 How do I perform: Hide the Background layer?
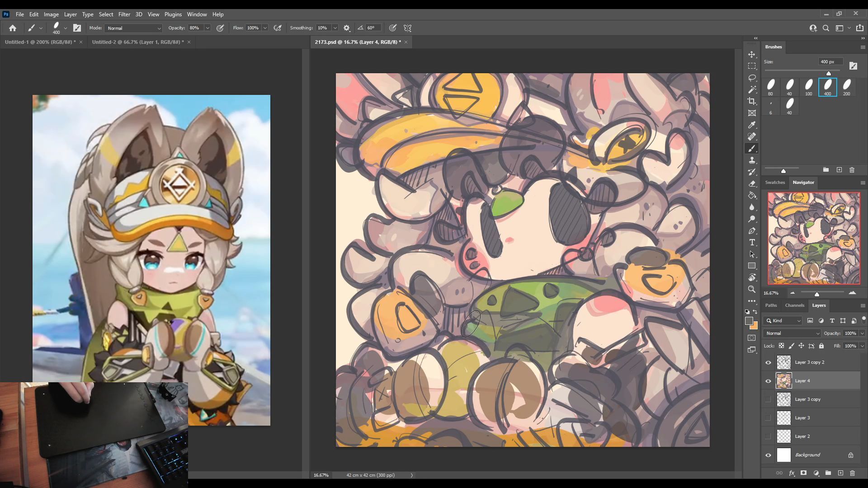(768, 455)
